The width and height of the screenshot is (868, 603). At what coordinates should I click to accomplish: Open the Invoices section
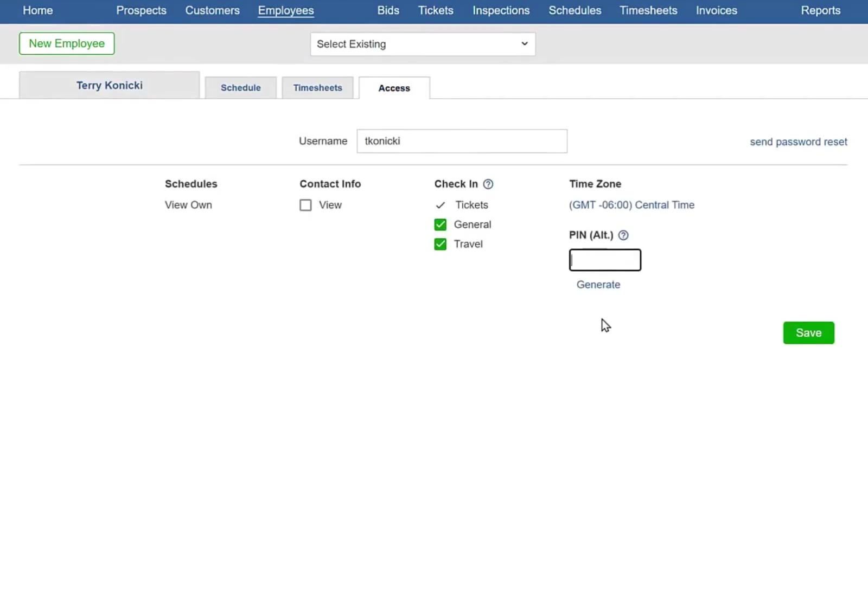717,10
